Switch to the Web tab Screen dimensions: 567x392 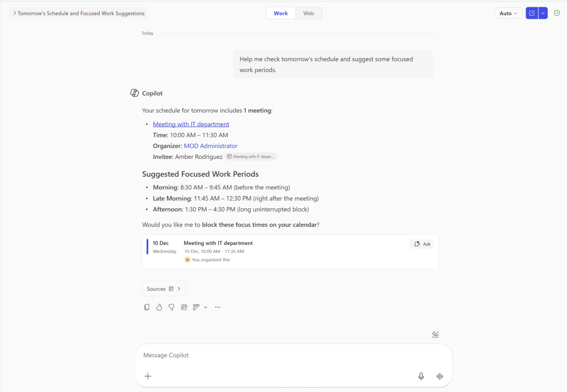tap(308, 13)
